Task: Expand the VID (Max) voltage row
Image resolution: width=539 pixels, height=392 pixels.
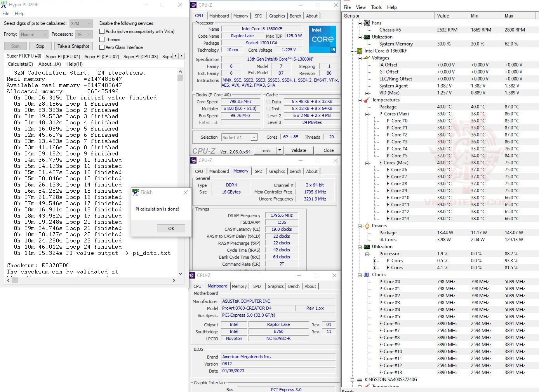Action: 367,93
